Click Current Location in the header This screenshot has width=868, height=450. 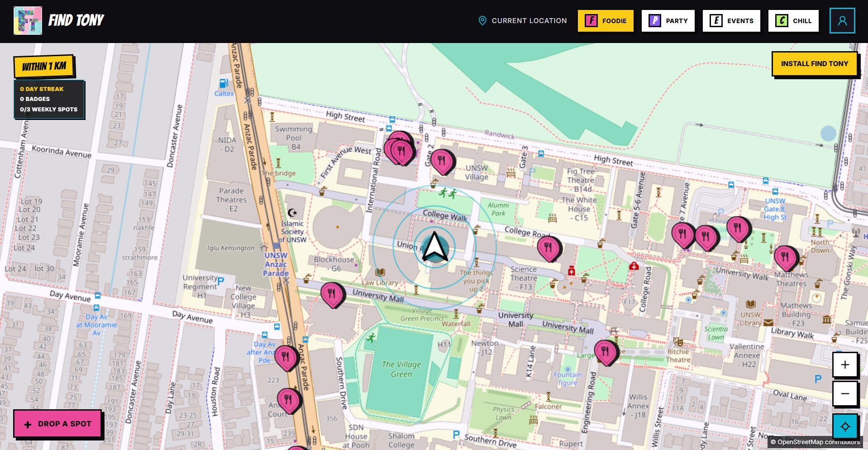click(x=523, y=21)
